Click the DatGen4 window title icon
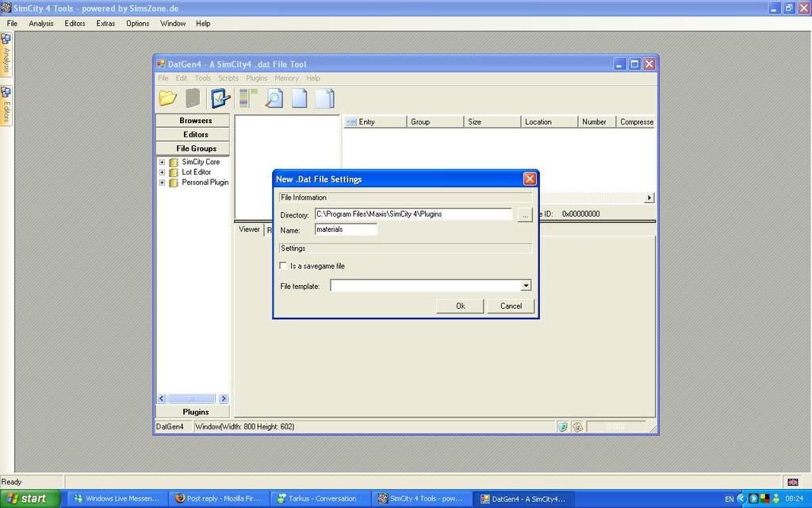812x508 pixels. (x=161, y=63)
